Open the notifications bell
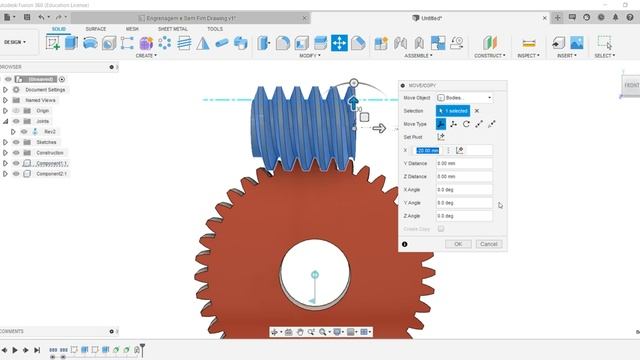 click(616, 18)
